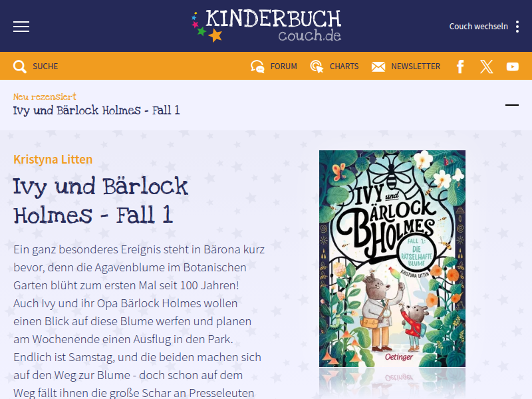Go to the CHARTS menu item
532x399 pixels.
[x=344, y=66]
